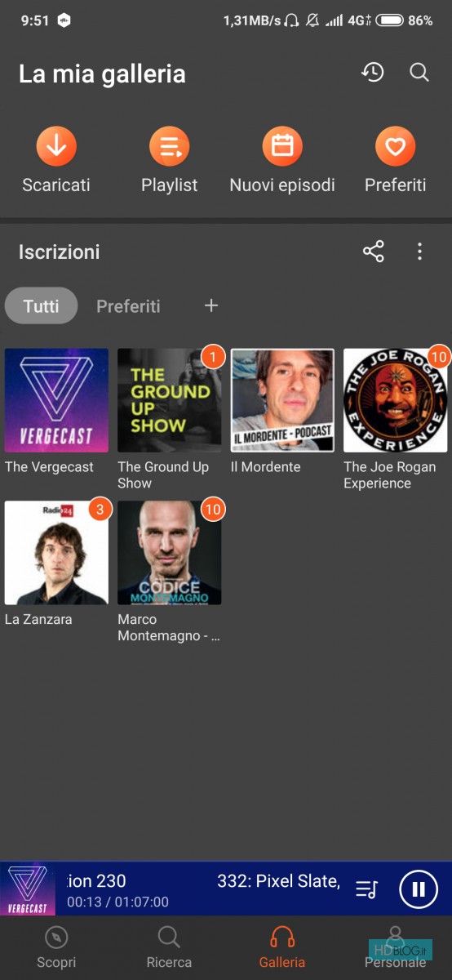Add a new category with plus
Screen dimensions: 452x980
[211, 305]
